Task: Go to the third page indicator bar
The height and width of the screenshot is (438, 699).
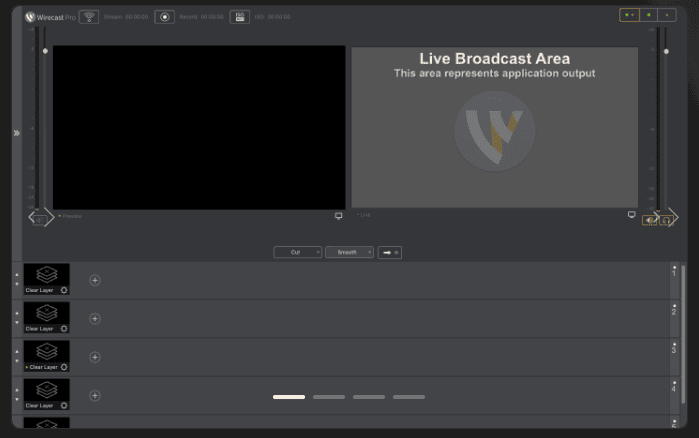Action: (x=369, y=397)
